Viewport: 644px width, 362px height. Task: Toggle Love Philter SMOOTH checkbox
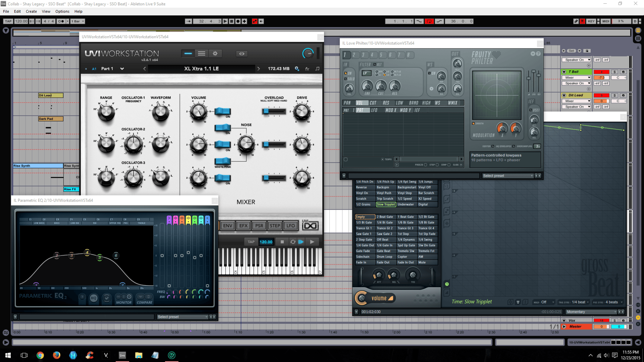473,123
